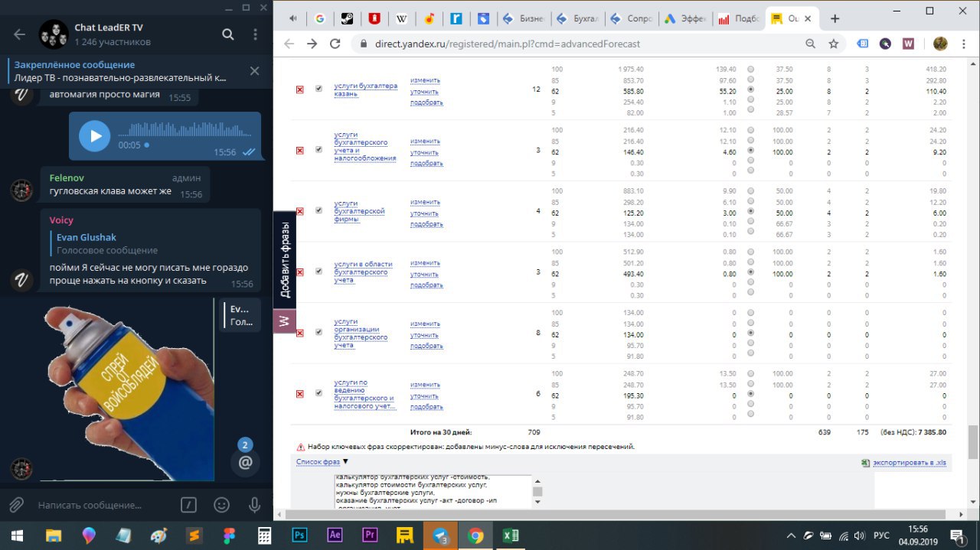This screenshot has height=550, width=980.
Task: Show hidden system tray icons chevron
Action: pos(791,535)
